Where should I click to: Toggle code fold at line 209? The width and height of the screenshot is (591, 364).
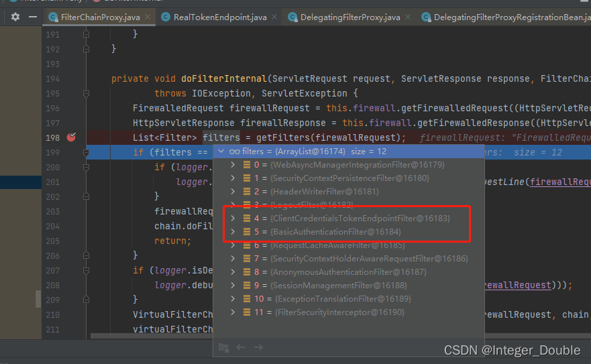pyautogui.click(x=86, y=300)
